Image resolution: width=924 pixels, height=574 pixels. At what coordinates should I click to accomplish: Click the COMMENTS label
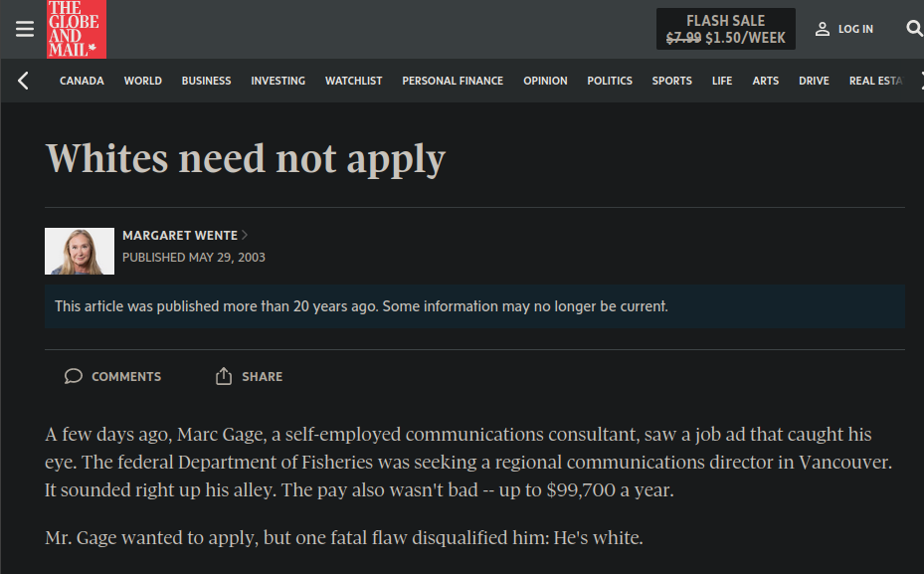point(126,377)
